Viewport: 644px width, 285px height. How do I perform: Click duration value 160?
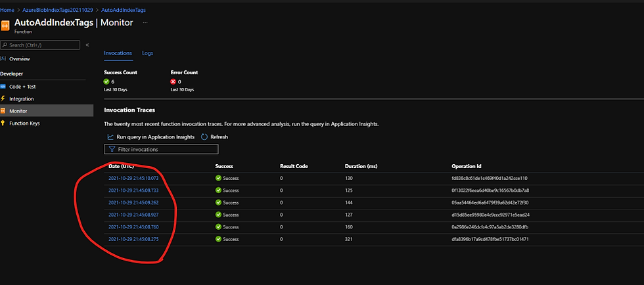tap(349, 227)
